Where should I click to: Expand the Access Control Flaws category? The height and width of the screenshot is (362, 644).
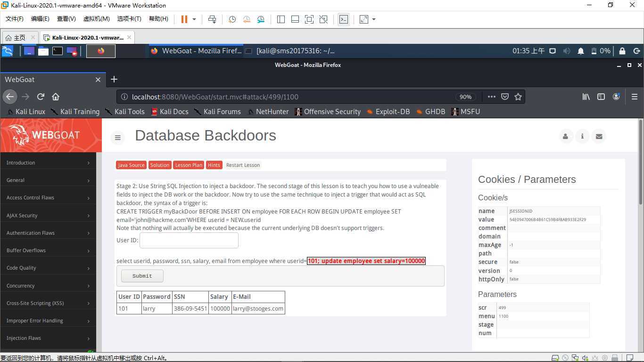click(x=48, y=197)
